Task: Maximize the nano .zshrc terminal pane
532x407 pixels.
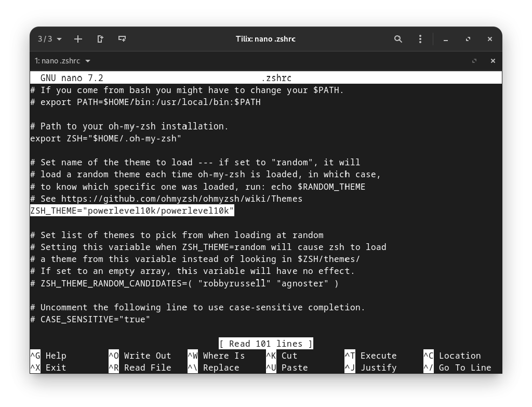Action: 474,61
